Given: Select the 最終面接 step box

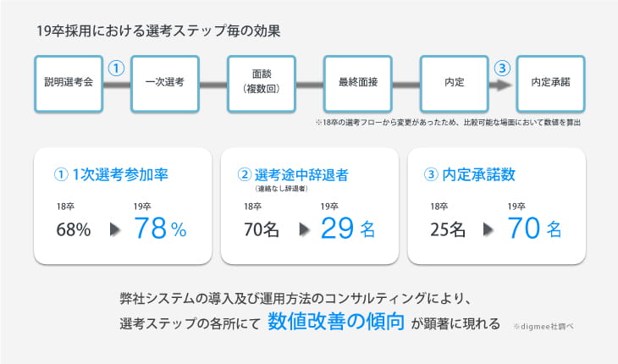Looking at the screenshot, I should pos(358,84).
